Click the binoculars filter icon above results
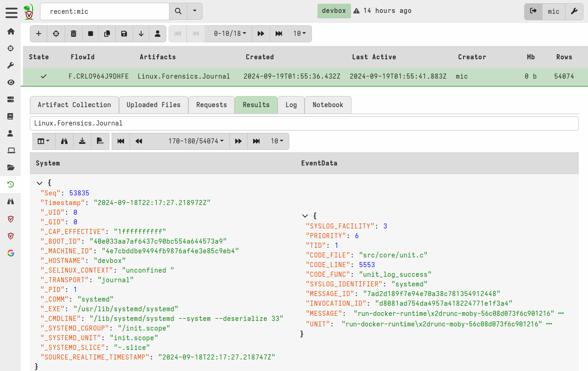The width and height of the screenshot is (588, 371). coord(64,141)
